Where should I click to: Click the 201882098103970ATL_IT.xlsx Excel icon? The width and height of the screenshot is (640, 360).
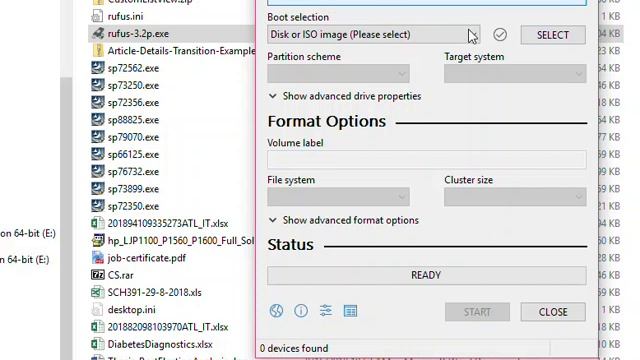(98, 327)
